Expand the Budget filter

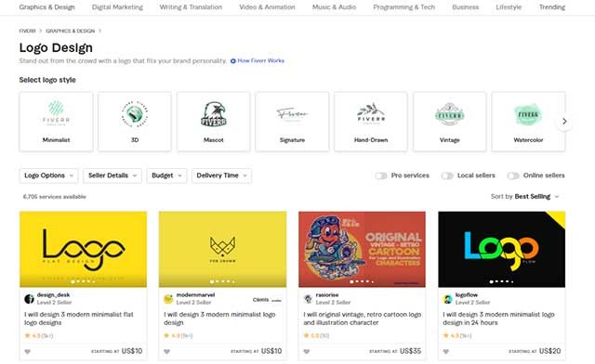click(x=167, y=175)
